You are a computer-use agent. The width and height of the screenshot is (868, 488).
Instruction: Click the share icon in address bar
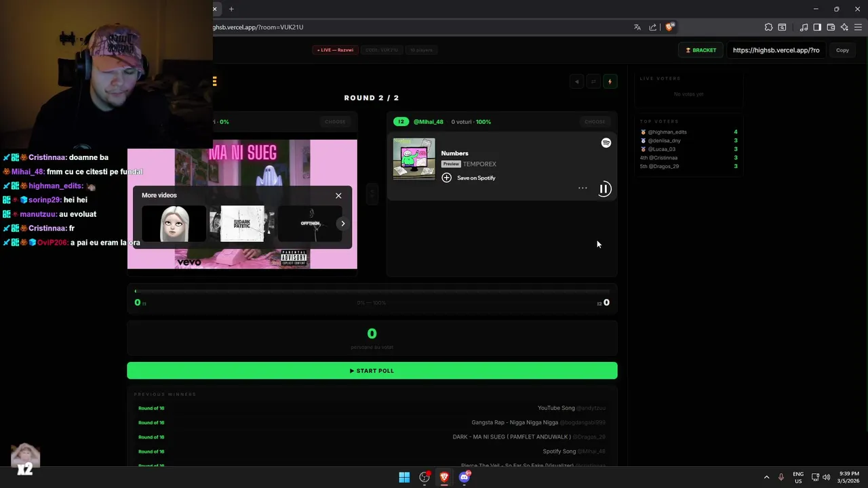tap(653, 27)
